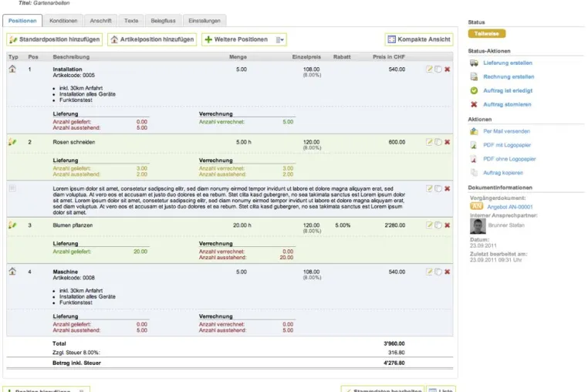
Task: Click the Einzelpreis column header
Action: pyautogui.click(x=306, y=57)
